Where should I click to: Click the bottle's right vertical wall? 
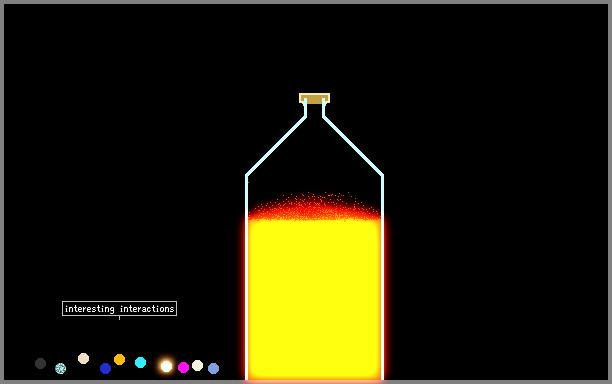[382, 277]
